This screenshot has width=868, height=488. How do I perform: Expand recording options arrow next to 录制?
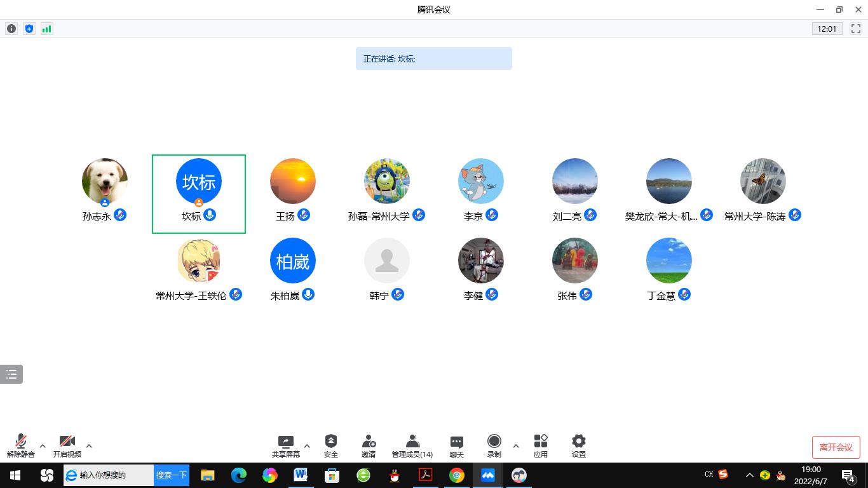click(x=516, y=446)
